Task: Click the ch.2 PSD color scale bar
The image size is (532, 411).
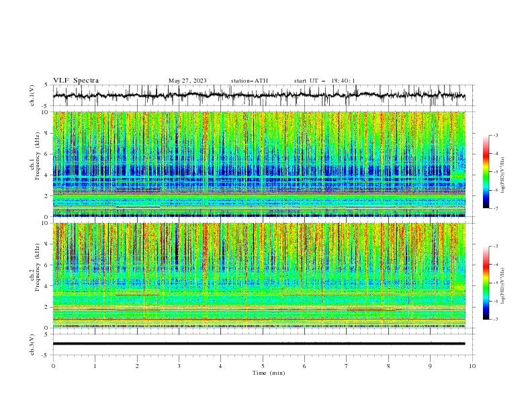Action: 486,283
